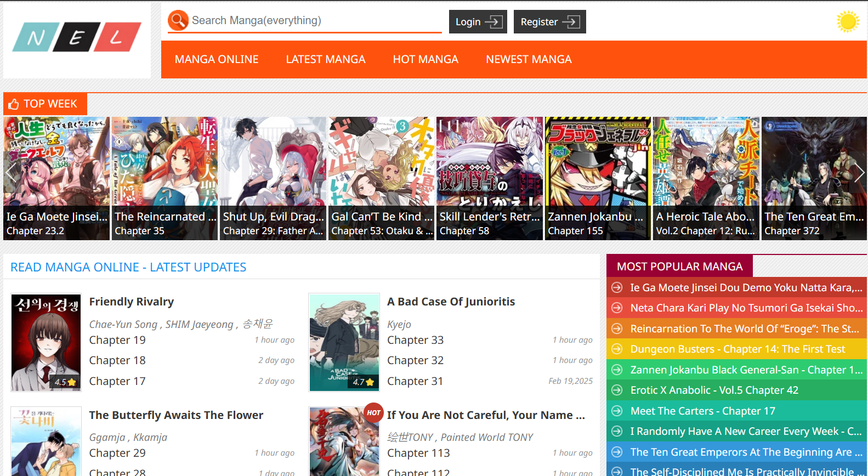Image resolution: width=868 pixels, height=476 pixels.
Task: Open Dungeon Busters - Chapter 14 popular link
Action: tap(737, 349)
